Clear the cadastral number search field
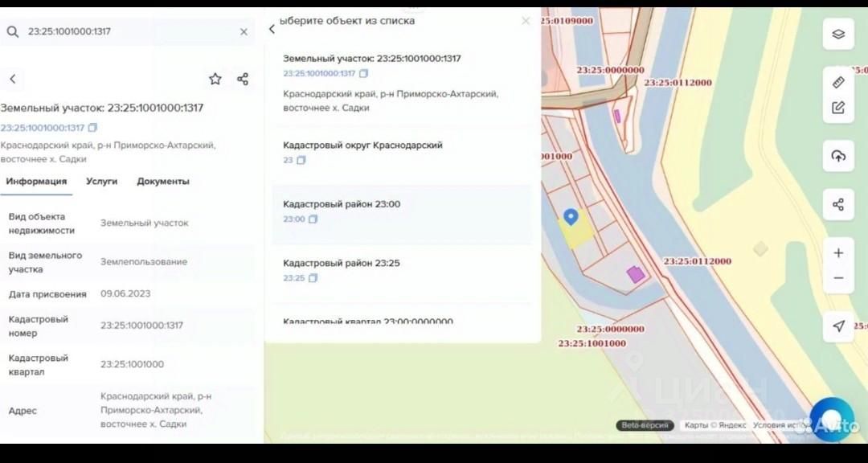Image resolution: width=868 pixels, height=463 pixels. (244, 32)
